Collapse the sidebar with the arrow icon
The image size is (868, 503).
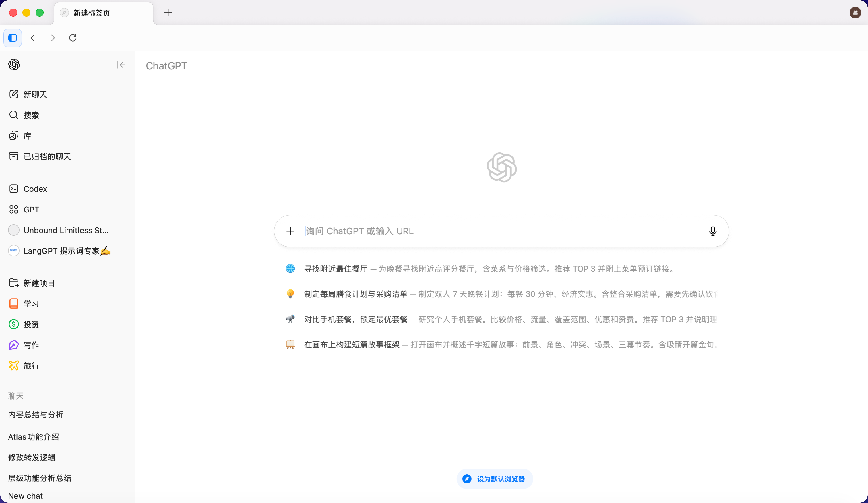click(121, 65)
